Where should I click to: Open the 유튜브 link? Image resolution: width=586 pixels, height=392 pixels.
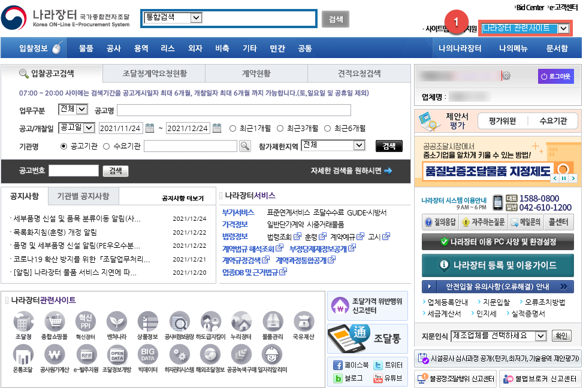click(388, 378)
